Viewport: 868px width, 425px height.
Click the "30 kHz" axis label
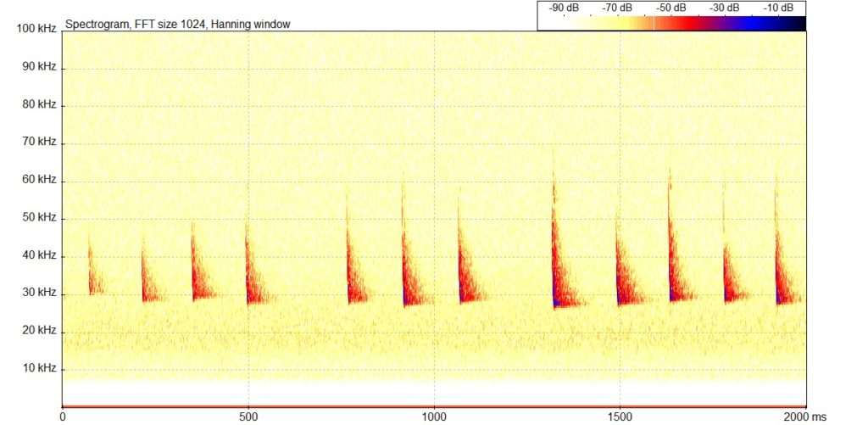39,293
